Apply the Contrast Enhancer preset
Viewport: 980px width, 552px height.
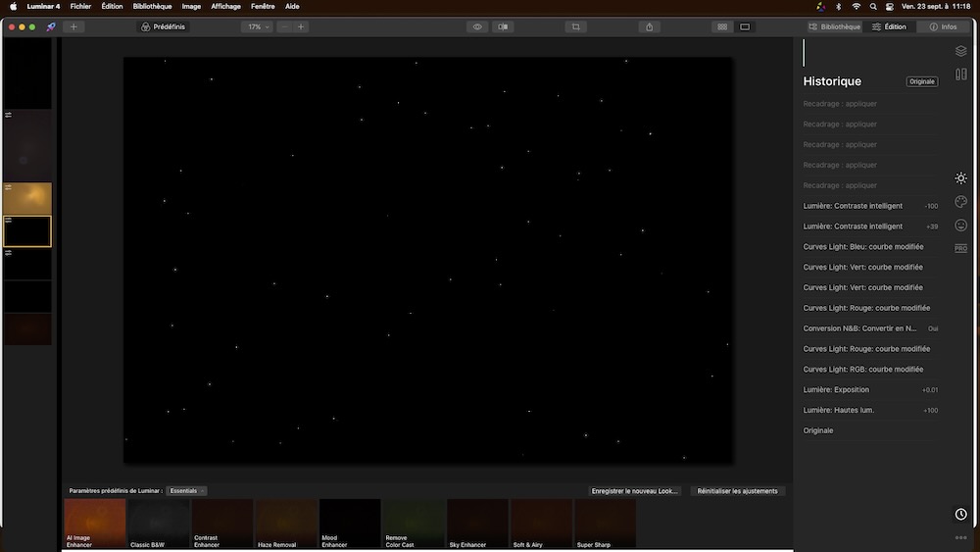click(x=222, y=524)
